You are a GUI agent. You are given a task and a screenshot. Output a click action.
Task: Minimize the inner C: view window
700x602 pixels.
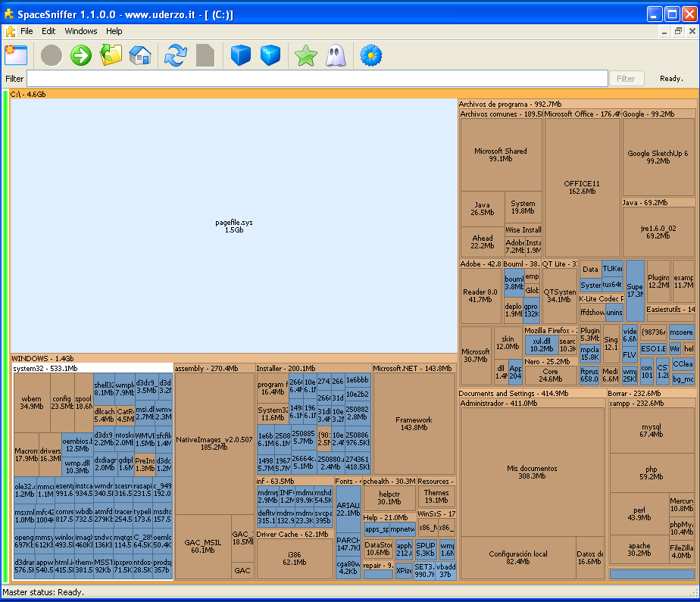click(664, 31)
